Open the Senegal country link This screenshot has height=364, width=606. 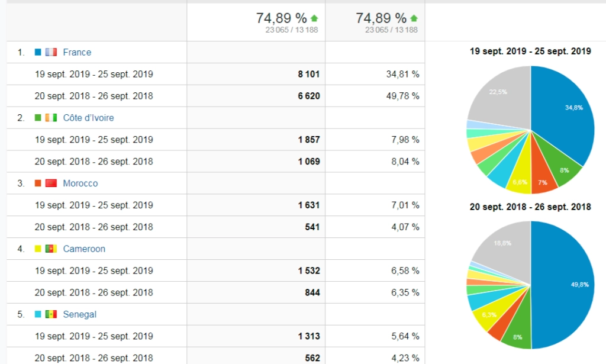click(79, 314)
